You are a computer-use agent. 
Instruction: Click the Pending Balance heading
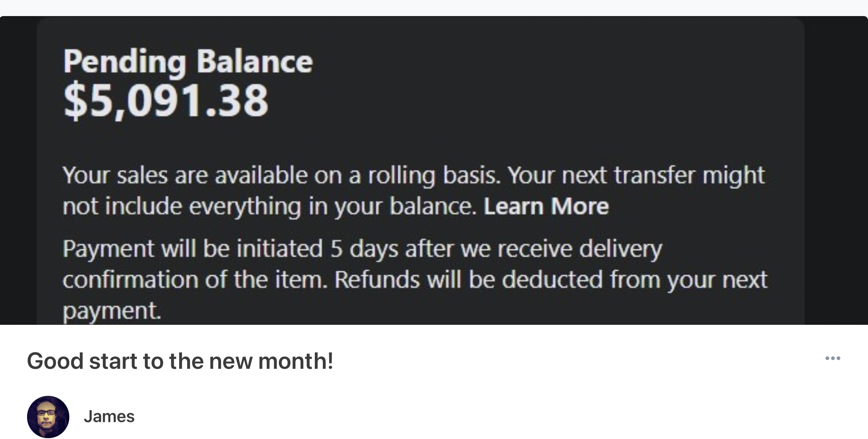point(188,62)
